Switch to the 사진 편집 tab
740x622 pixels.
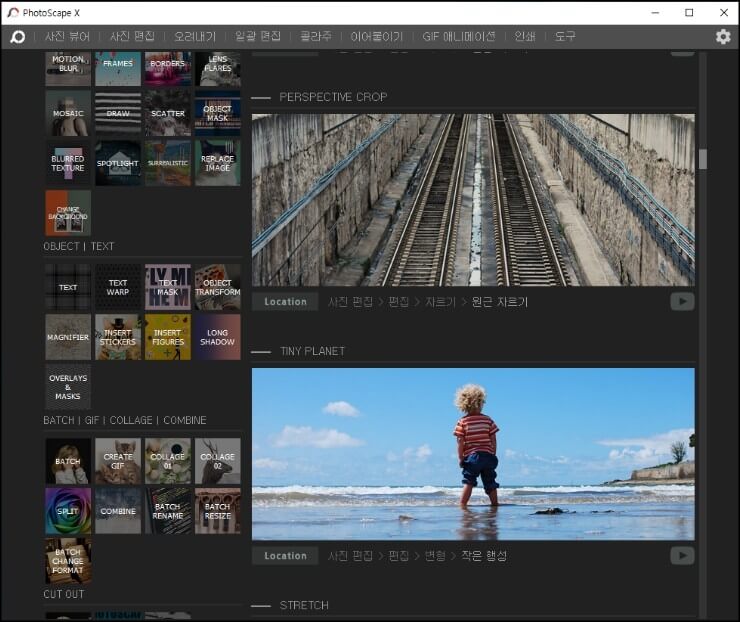[x=132, y=36]
